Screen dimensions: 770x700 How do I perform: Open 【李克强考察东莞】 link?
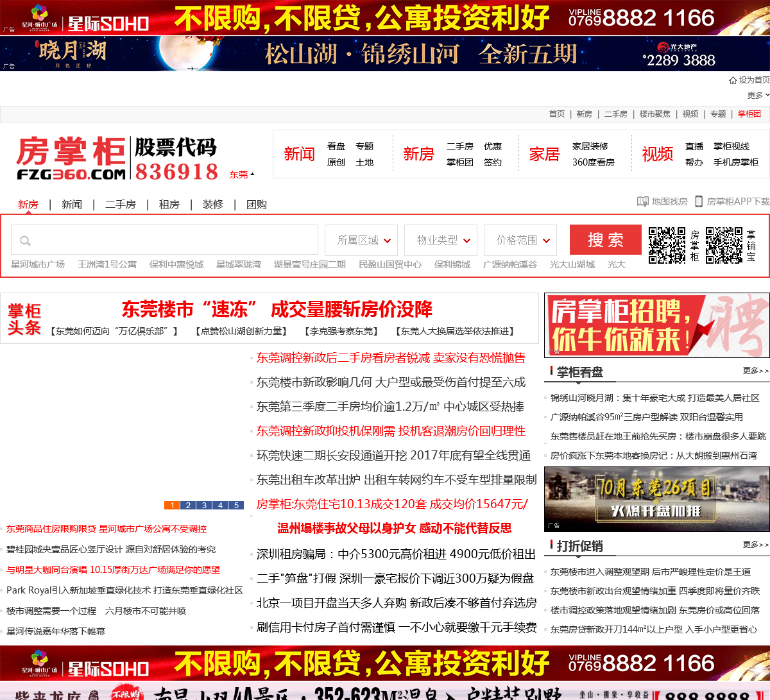[341, 331]
